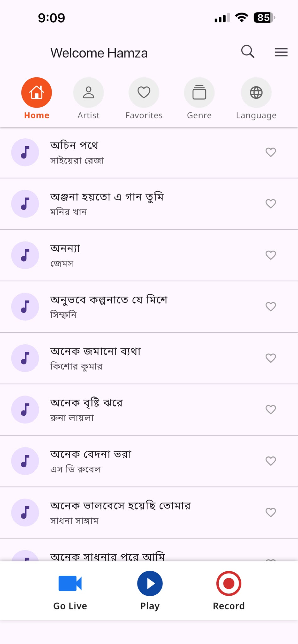The width and height of the screenshot is (298, 644).
Task: Tap the music note beside অনন্যা
Action: [x=25, y=255]
